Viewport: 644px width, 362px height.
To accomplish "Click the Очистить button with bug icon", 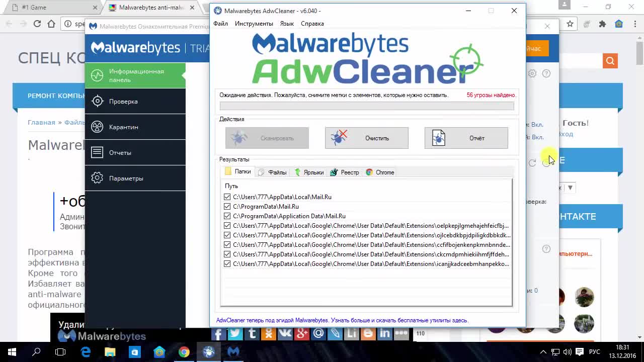I will (x=366, y=138).
